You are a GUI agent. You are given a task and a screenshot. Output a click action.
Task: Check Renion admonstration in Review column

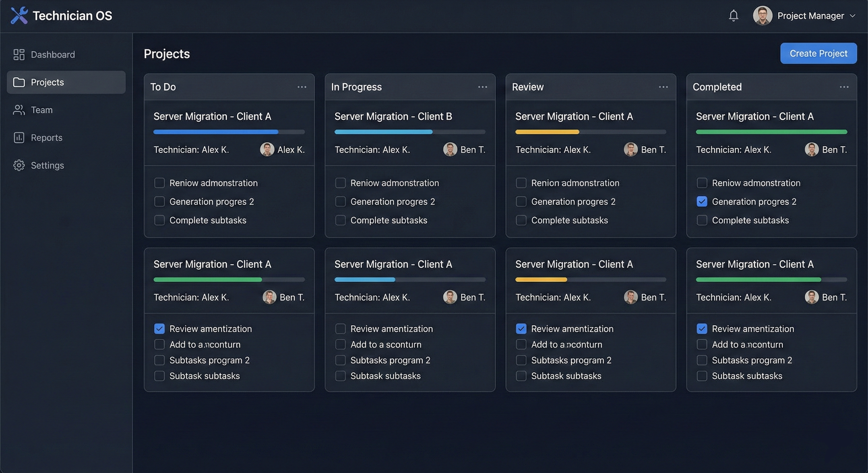521,183
